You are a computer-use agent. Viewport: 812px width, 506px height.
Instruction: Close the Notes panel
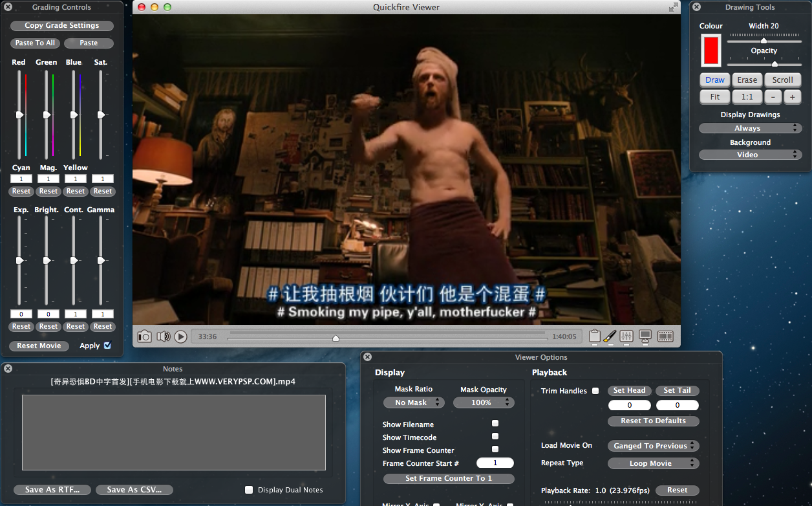[8, 369]
